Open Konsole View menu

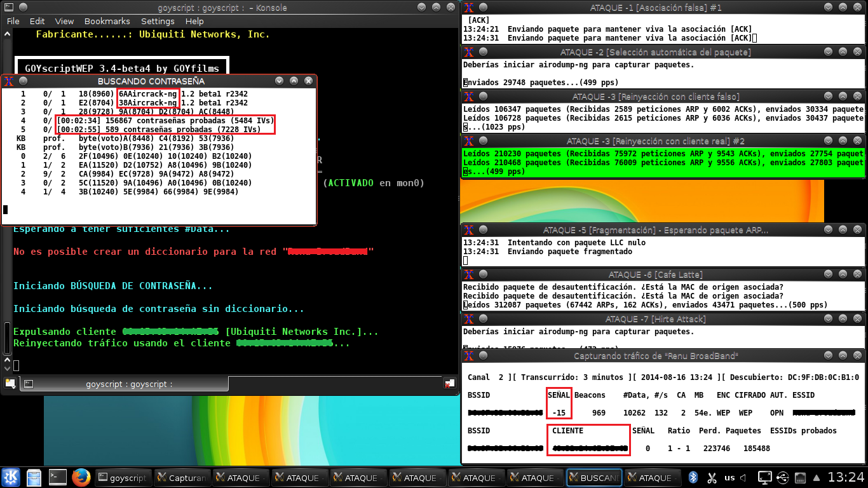tap(64, 21)
